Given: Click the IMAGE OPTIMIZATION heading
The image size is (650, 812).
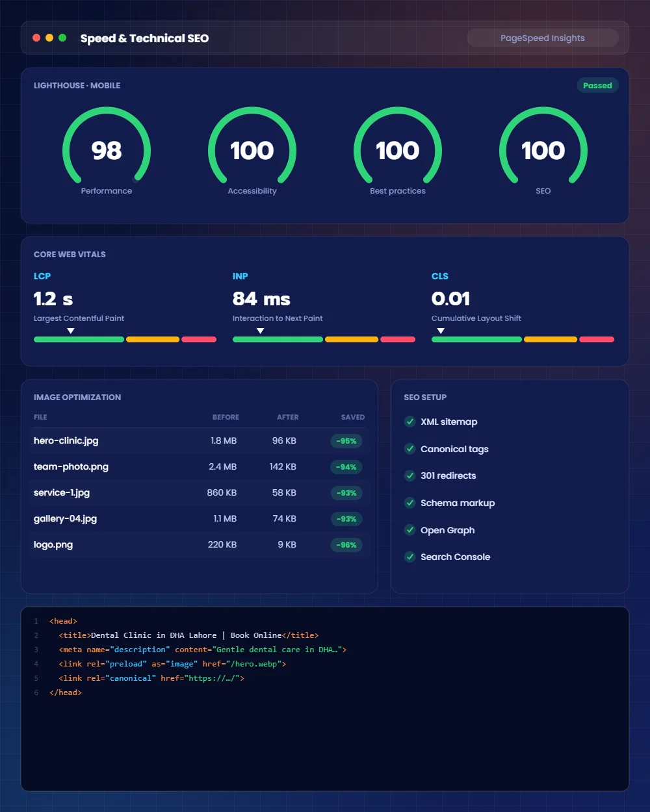Looking at the screenshot, I should click(x=77, y=398).
